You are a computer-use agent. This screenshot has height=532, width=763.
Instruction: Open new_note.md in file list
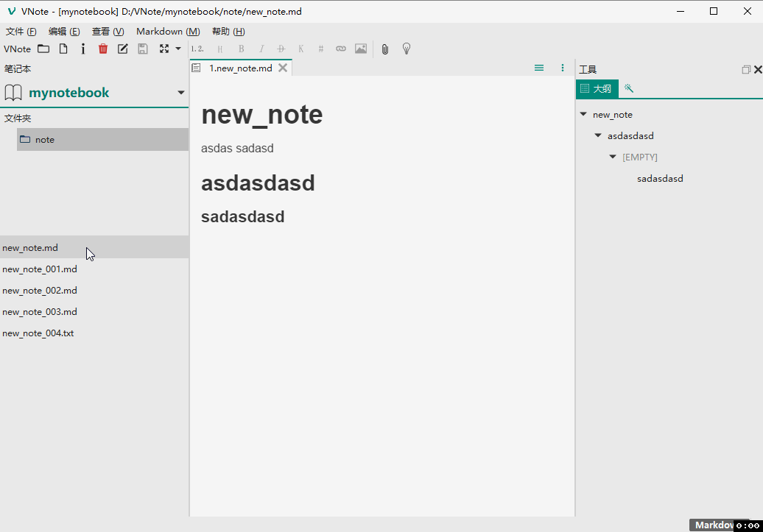(94, 247)
